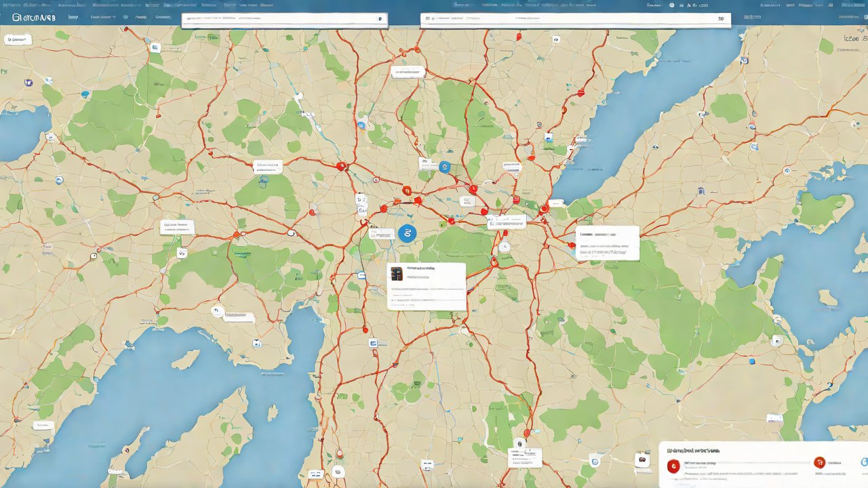Click the pill button below the top-left logo
Viewport: 868px width, 488px height.
(18, 40)
